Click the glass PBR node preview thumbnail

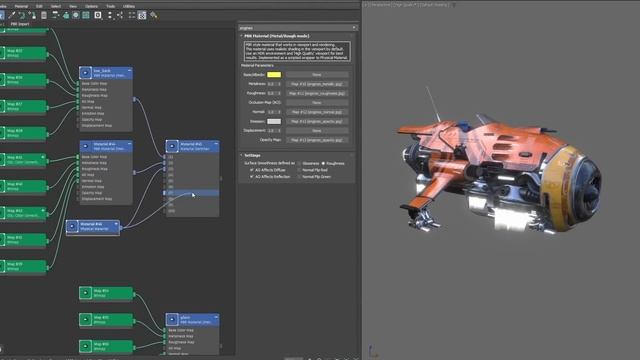tap(172, 319)
